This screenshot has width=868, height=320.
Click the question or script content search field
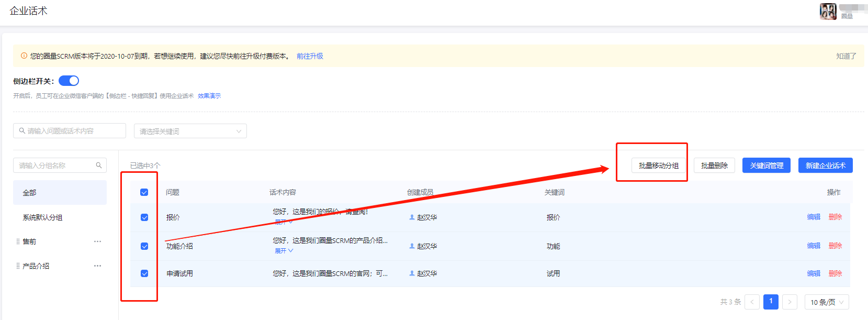pos(70,131)
